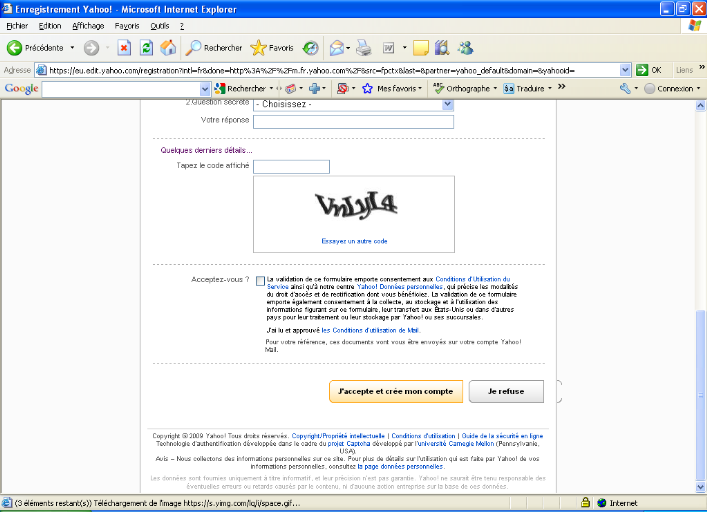Open la page données personnelles link

[x=400, y=466]
